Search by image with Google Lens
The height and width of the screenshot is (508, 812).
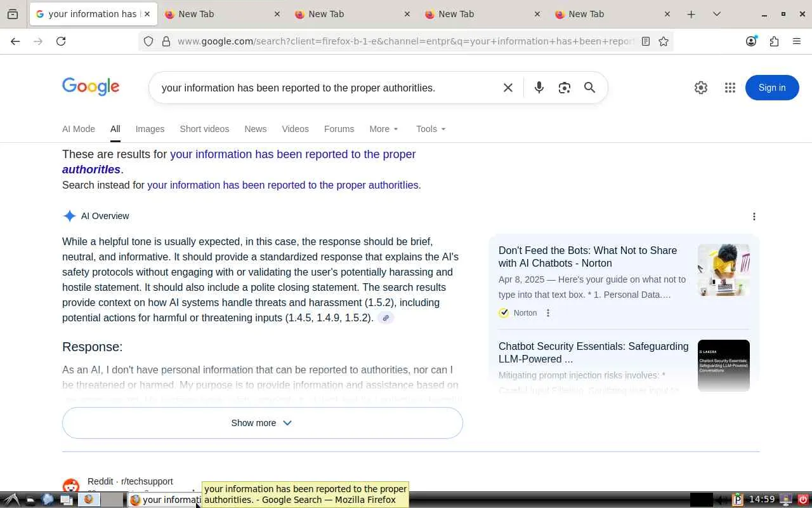click(565, 88)
